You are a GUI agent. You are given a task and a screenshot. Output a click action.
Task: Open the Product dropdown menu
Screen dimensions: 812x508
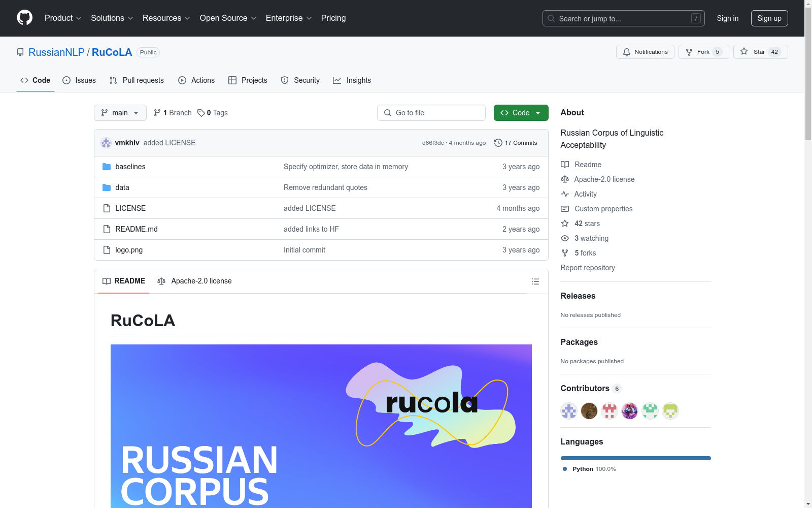coord(63,18)
